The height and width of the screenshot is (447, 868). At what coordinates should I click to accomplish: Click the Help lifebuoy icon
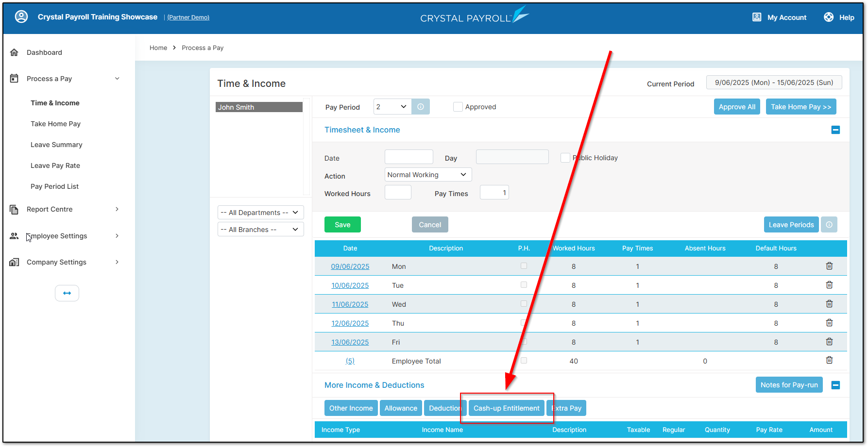coord(829,17)
